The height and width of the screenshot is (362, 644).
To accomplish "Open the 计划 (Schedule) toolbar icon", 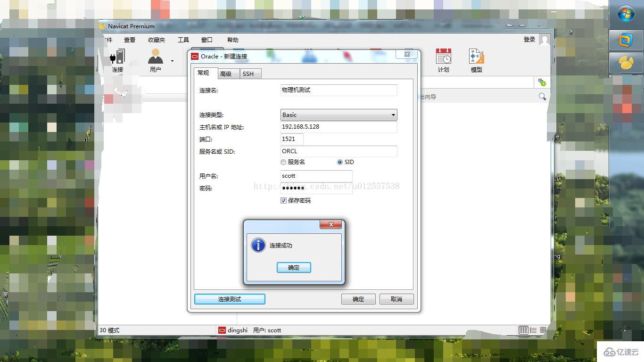I will (443, 60).
